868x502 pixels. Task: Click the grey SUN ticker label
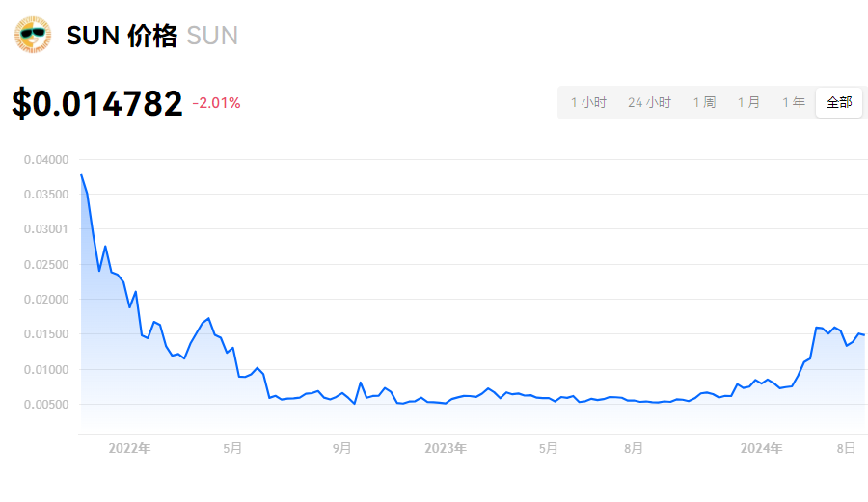[x=212, y=36]
